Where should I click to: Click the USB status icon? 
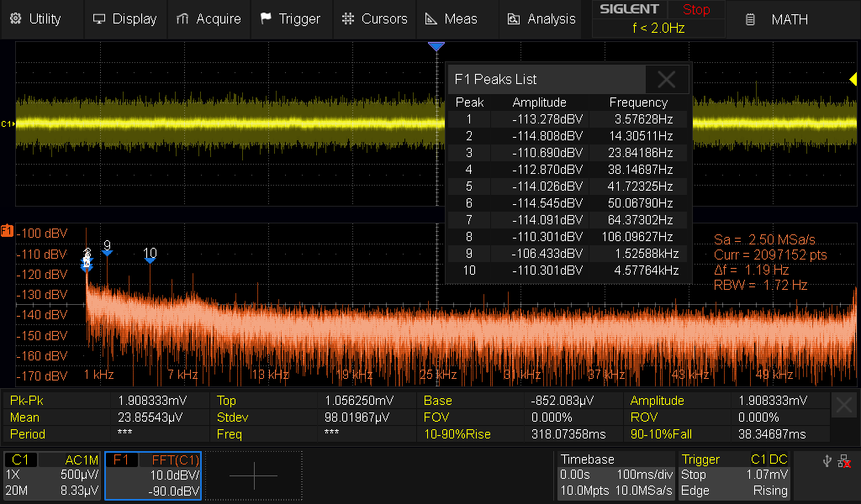(x=826, y=461)
